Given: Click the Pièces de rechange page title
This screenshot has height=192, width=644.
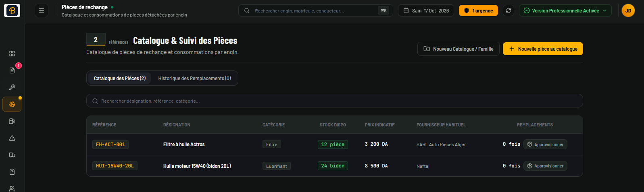Looking at the screenshot, I should point(85,7).
